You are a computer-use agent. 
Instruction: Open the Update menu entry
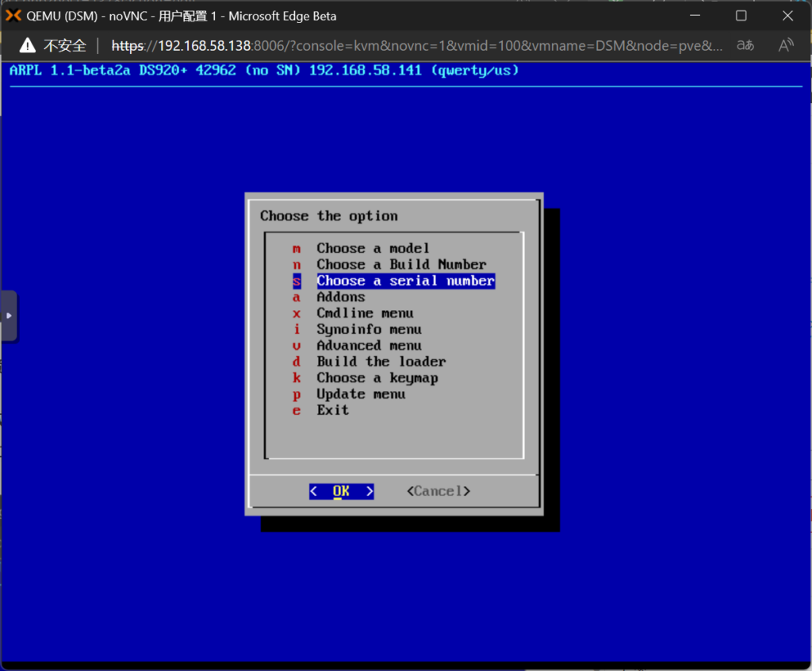[361, 394]
